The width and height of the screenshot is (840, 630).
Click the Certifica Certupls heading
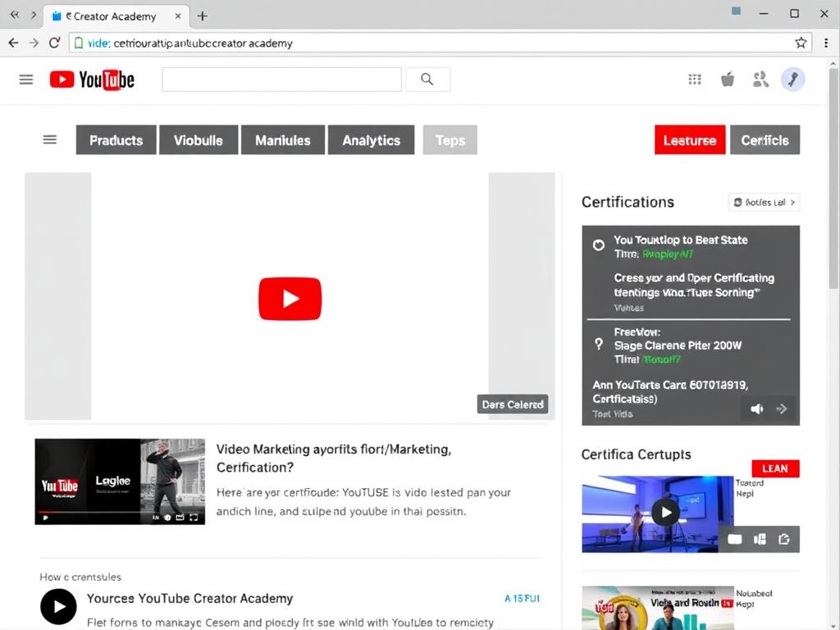636,454
